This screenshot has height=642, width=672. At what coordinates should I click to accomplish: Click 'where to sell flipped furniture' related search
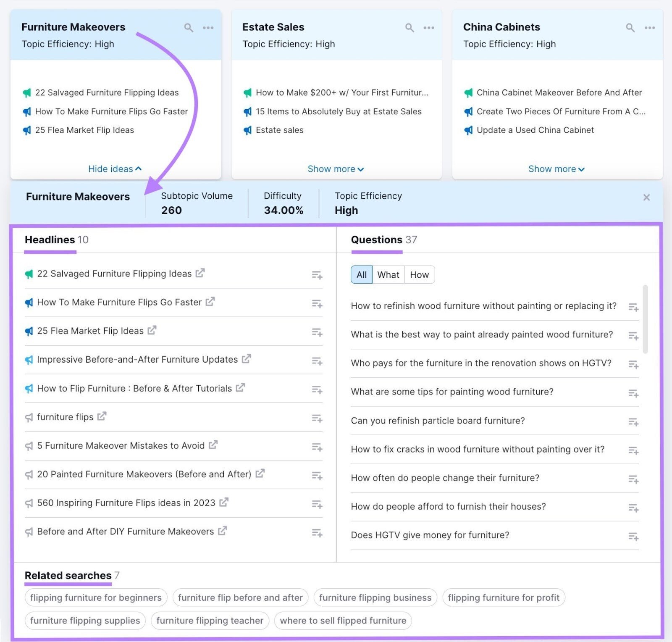[x=343, y=621]
